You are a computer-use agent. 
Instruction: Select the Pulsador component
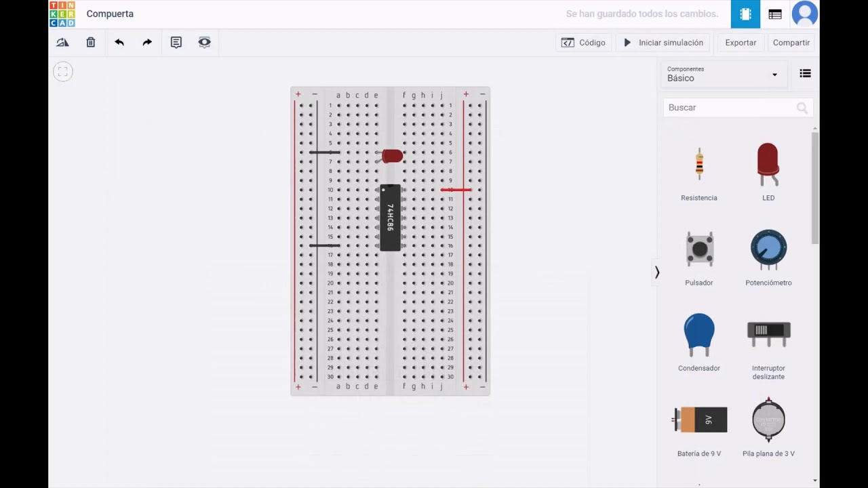pos(699,258)
